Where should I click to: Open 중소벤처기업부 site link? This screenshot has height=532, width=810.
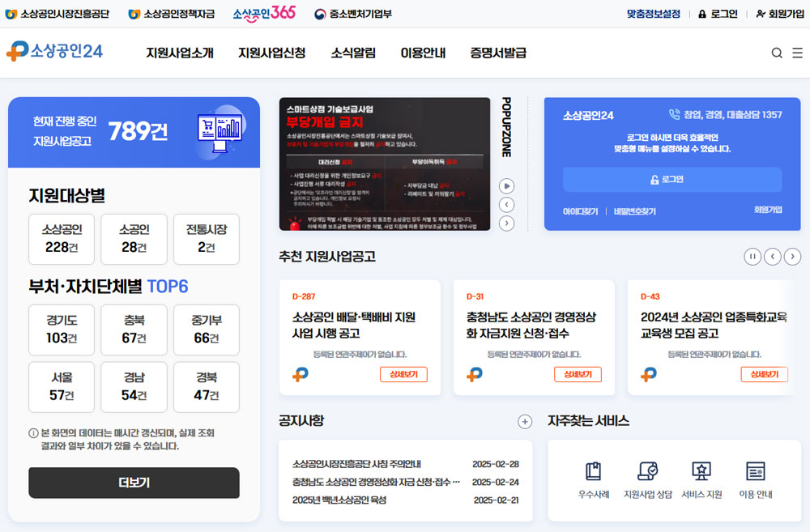(353, 14)
